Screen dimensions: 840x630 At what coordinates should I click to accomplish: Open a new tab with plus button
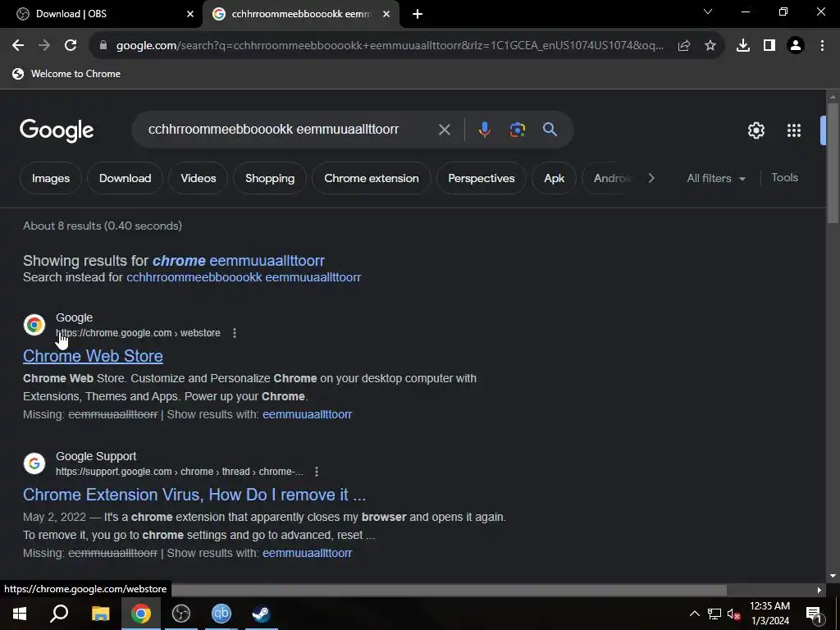point(418,14)
